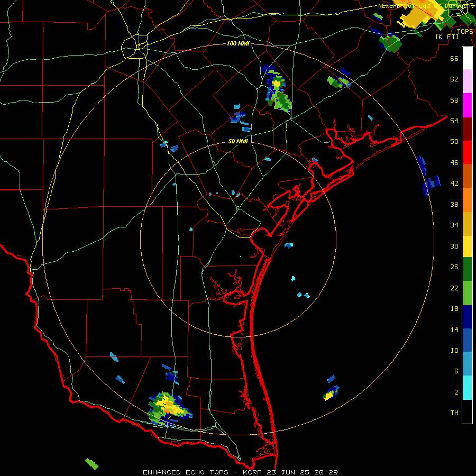Select the '30' legend value
Image resolution: width=476 pixels, height=476 pixels.
454,246
